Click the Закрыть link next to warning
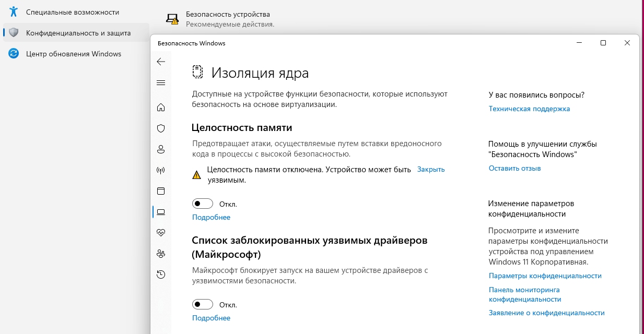644x334 pixels. (x=431, y=170)
